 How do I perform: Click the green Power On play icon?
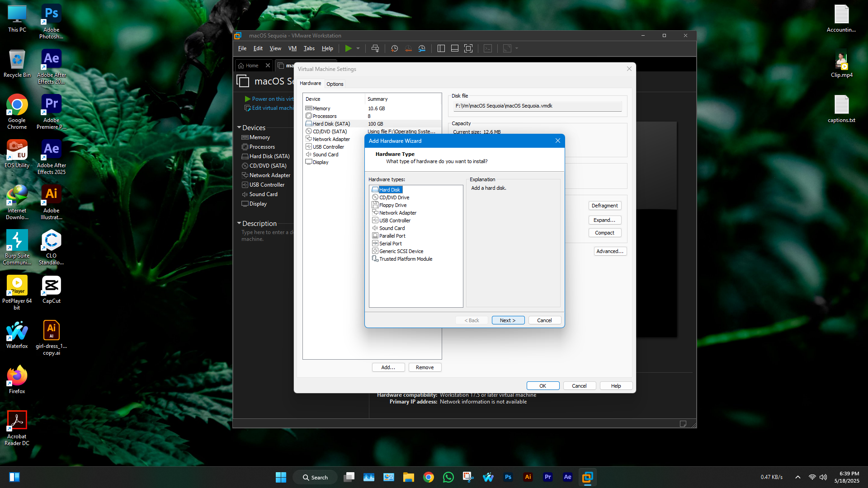point(348,48)
